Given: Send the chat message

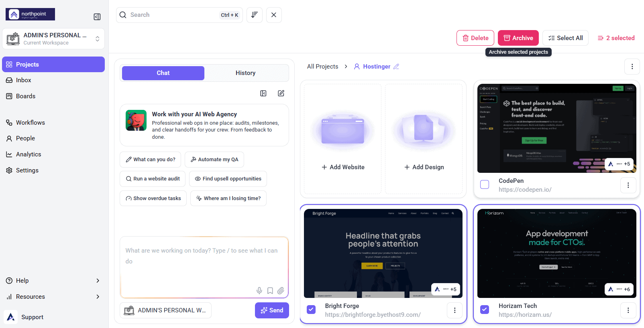Looking at the screenshot, I should [x=272, y=310].
